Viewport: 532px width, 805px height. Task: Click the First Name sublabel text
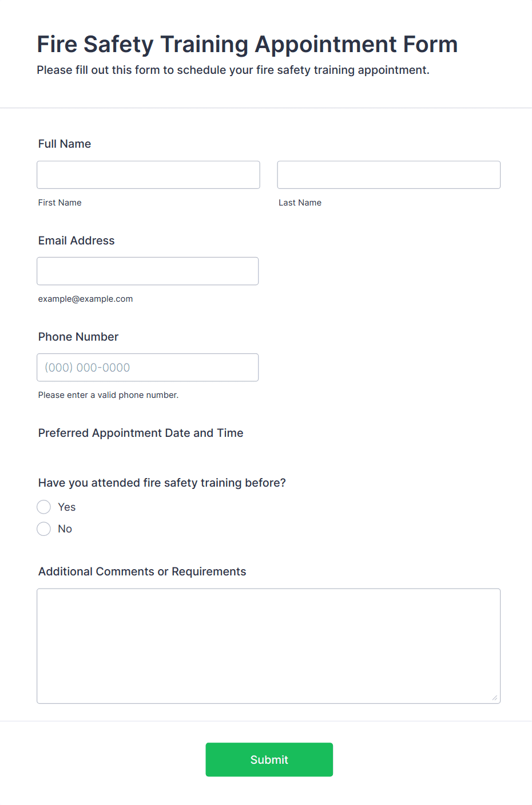(60, 203)
